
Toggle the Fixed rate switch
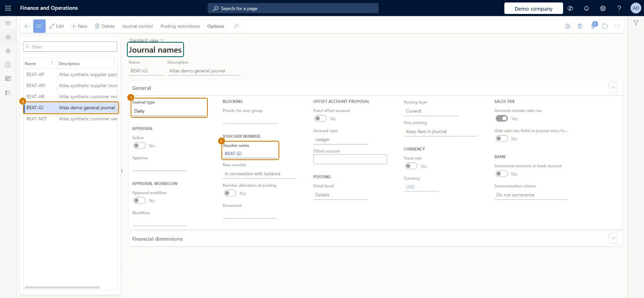point(411,166)
